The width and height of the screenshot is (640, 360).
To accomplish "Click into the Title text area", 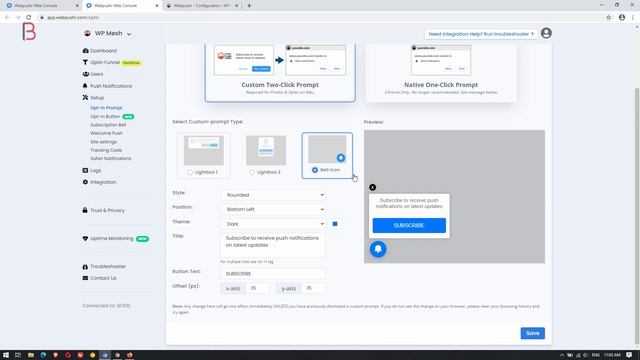I will pos(273,244).
